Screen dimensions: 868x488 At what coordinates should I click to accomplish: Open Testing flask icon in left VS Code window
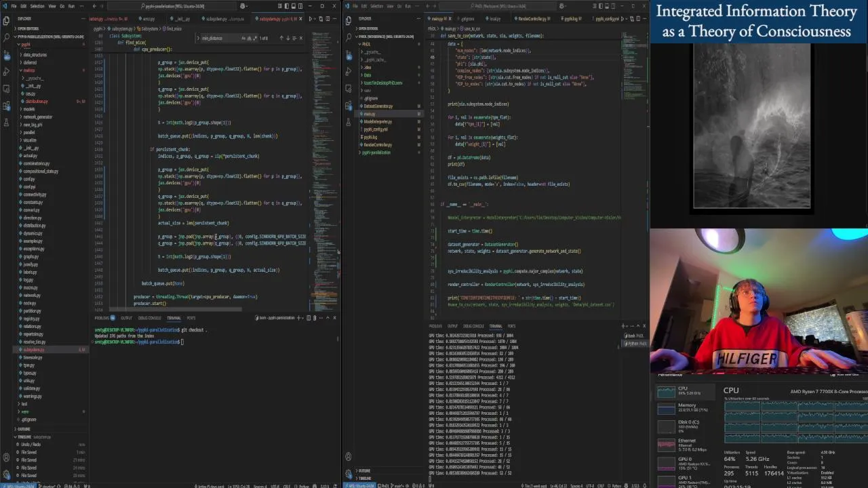click(x=7, y=123)
